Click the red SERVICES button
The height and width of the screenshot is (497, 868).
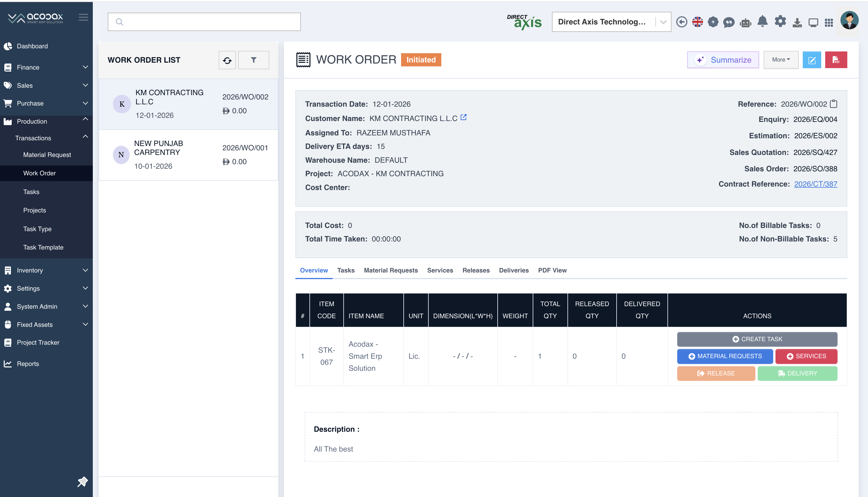coord(806,356)
